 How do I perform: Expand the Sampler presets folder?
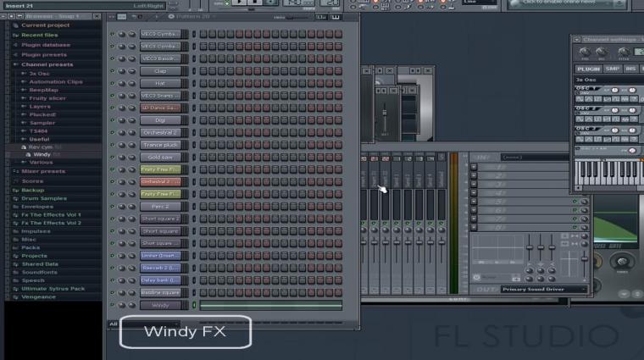pyautogui.click(x=24, y=123)
